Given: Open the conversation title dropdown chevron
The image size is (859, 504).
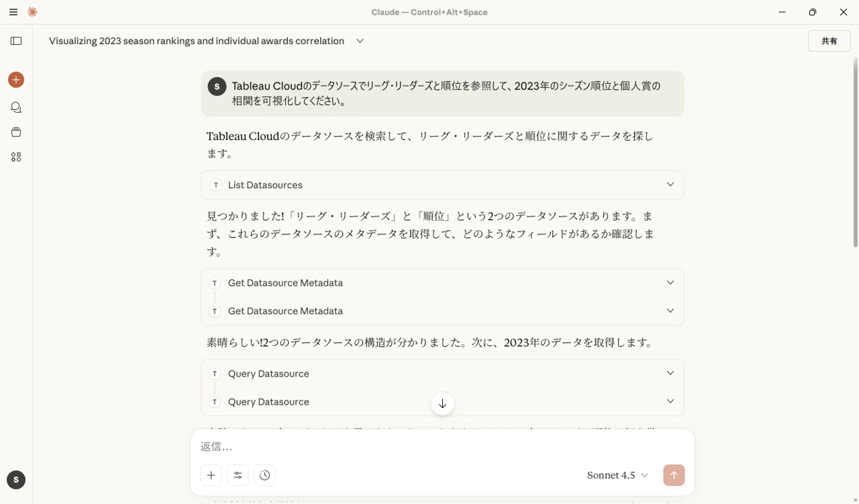Looking at the screenshot, I should click(359, 41).
